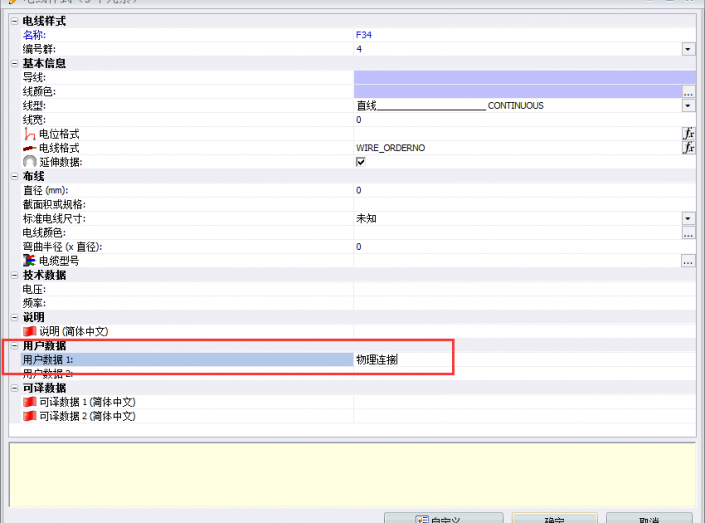Collapse the 可译数据 section

point(14,388)
